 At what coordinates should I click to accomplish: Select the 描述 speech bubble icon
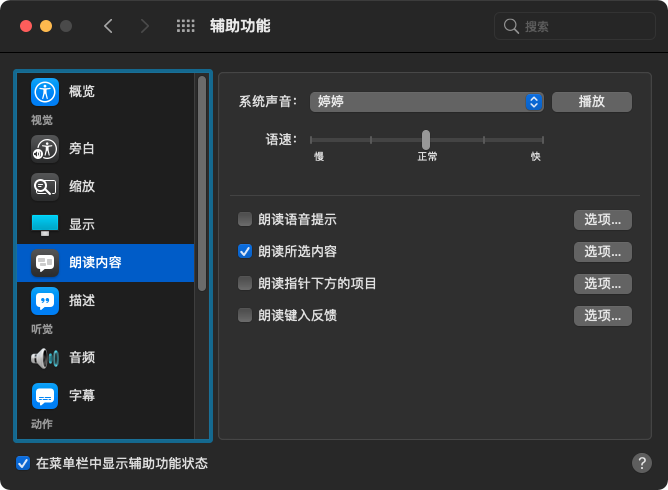coord(45,300)
